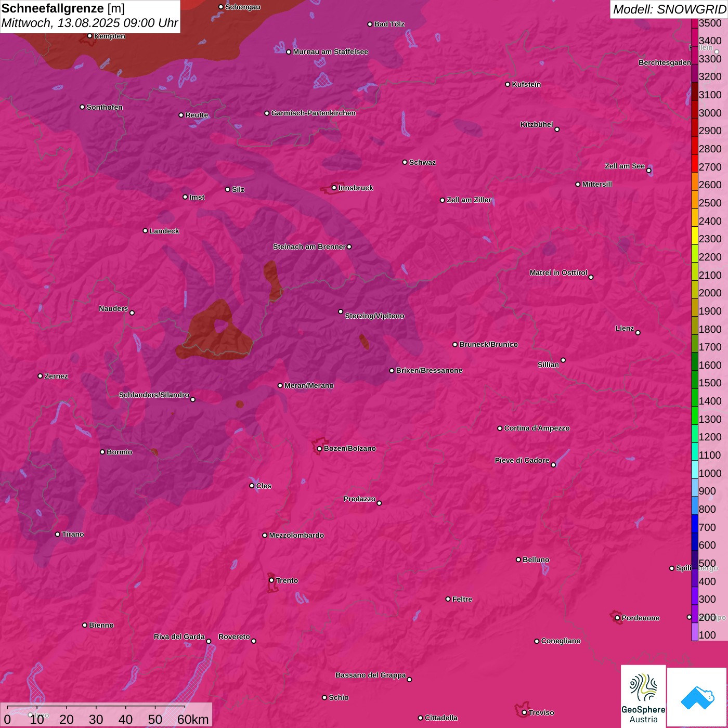The height and width of the screenshot is (728, 728).
Task: Click the 3500 legend color swatch
Action: point(694,23)
